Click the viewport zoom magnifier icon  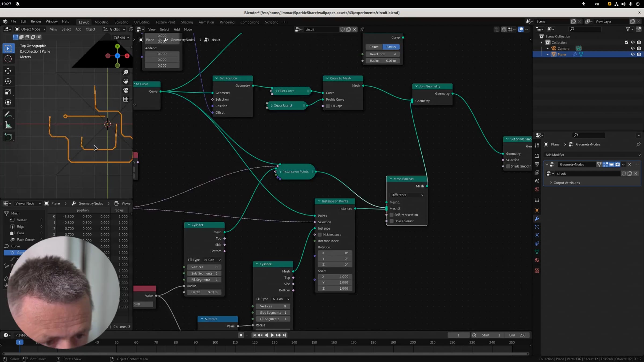tap(126, 72)
